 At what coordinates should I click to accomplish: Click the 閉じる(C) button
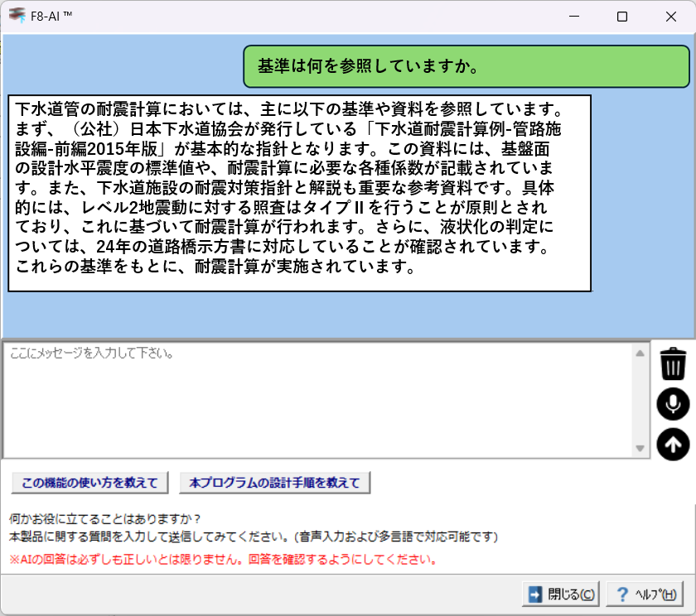(x=560, y=594)
